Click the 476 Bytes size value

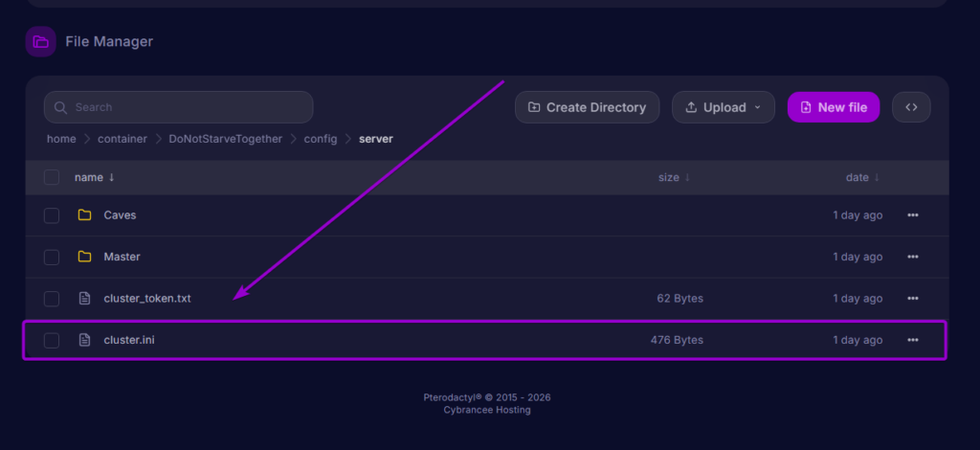(677, 340)
